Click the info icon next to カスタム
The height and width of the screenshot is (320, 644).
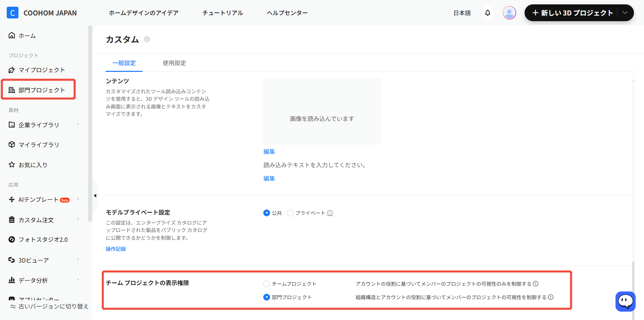click(147, 39)
